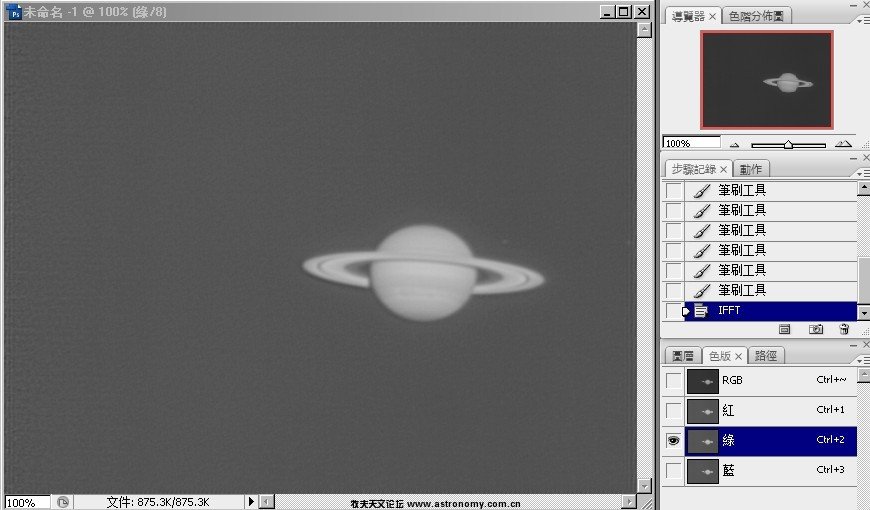
Task: Click document horizontal scrollbar right arrow
Action: [629, 502]
